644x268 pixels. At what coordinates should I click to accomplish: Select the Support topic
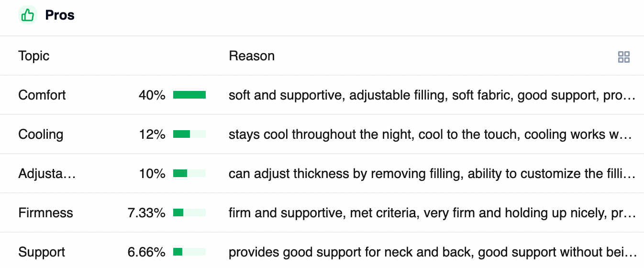[x=42, y=252]
